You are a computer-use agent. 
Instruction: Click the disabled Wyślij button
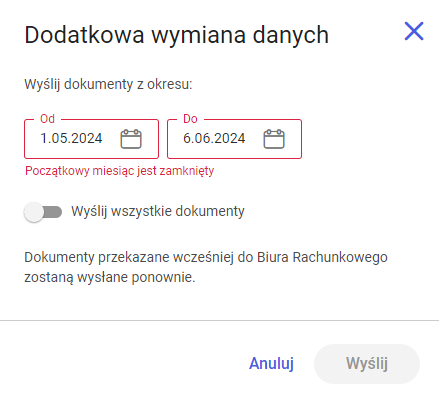(x=367, y=364)
